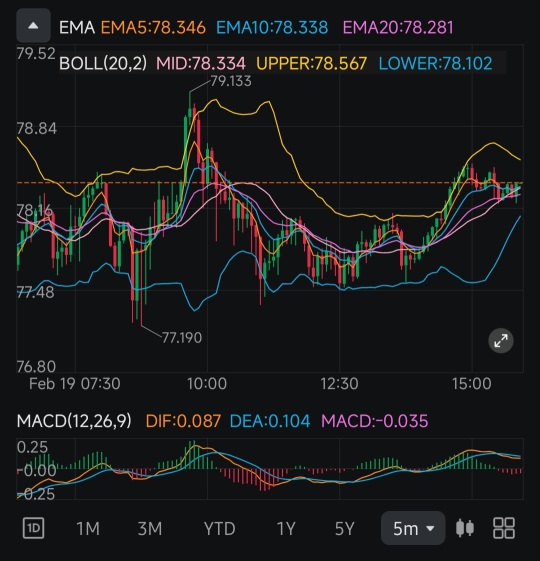Tap the EMA5 value label
Screen dimensions: 540x561
(153, 28)
